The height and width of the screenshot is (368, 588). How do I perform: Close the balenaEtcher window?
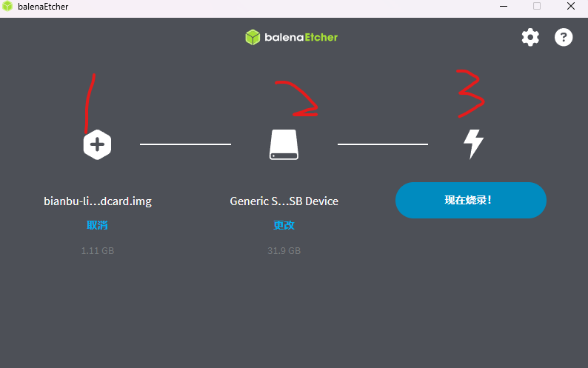point(571,7)
